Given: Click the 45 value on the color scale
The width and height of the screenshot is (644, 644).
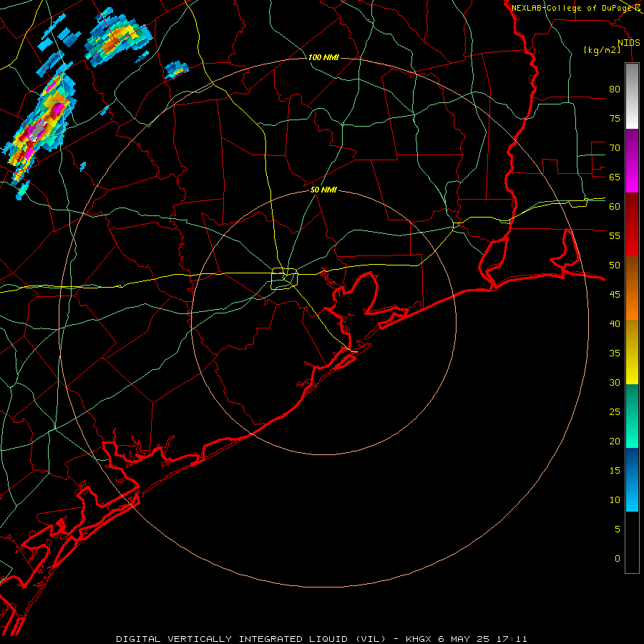Looking at the screenshot, I should tap(615, 295).
